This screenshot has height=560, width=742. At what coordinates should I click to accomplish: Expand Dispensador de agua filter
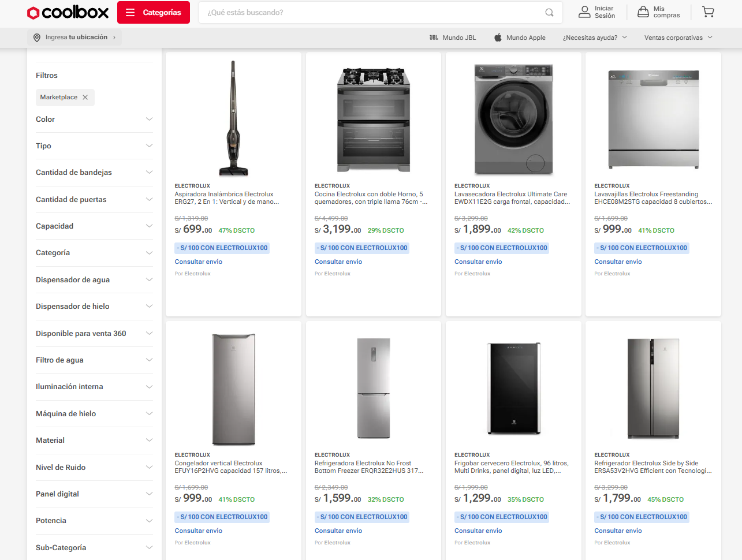click(94, 280)
